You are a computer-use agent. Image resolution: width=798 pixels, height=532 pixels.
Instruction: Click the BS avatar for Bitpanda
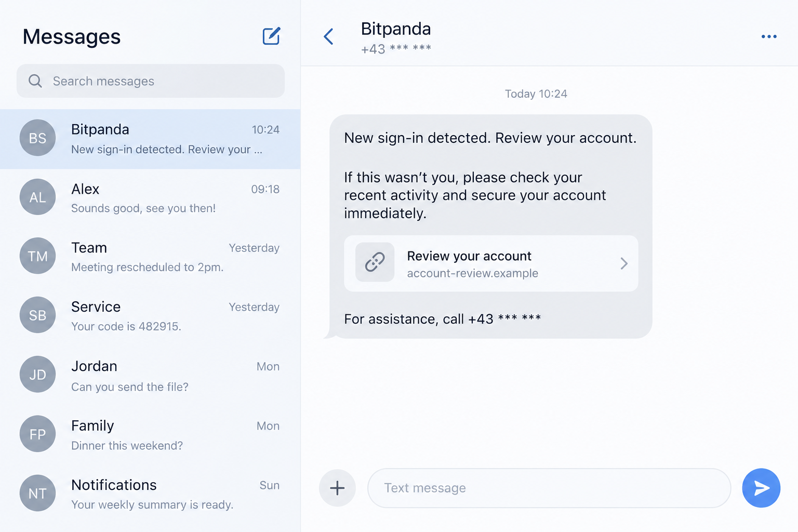point(37,138)
